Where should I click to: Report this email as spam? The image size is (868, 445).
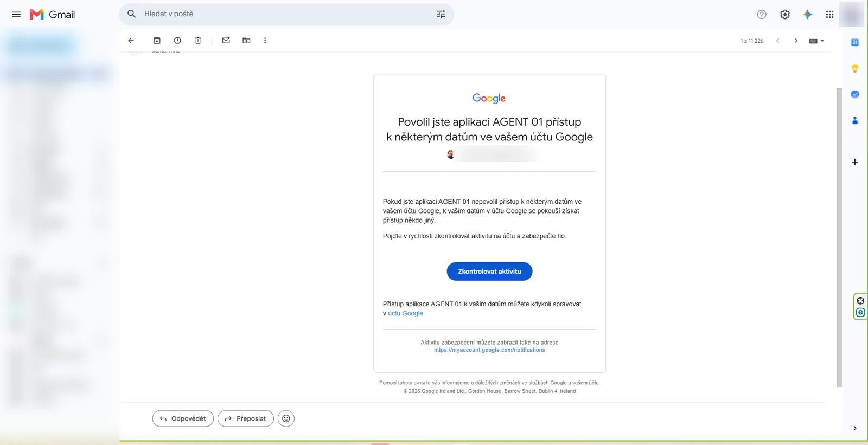pos(177,41)
